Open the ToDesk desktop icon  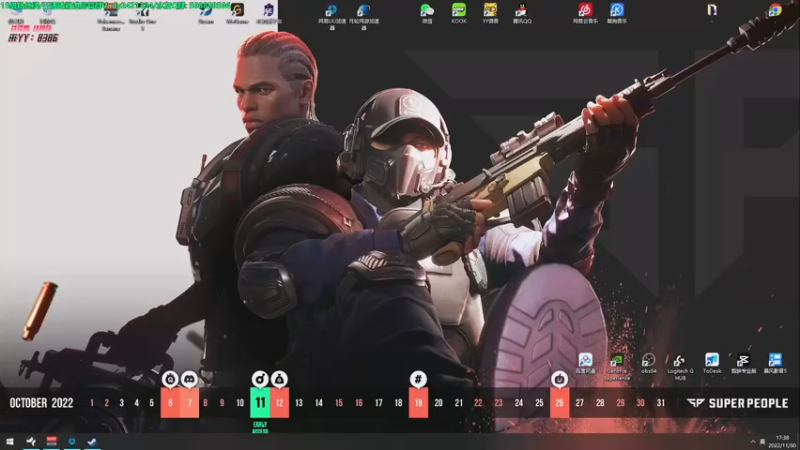[712, 364]
